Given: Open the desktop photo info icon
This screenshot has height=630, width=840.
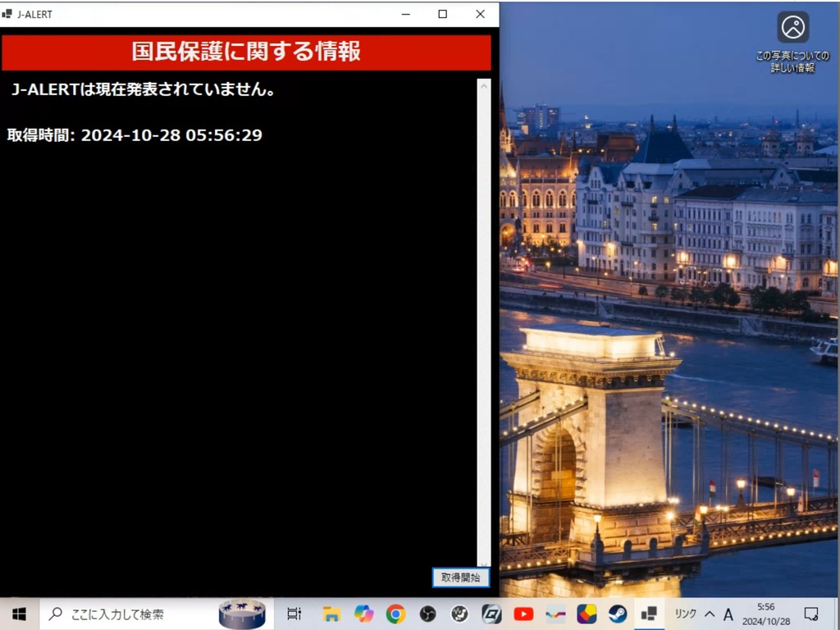Looking at the screenshot, I should pos(793,27).
